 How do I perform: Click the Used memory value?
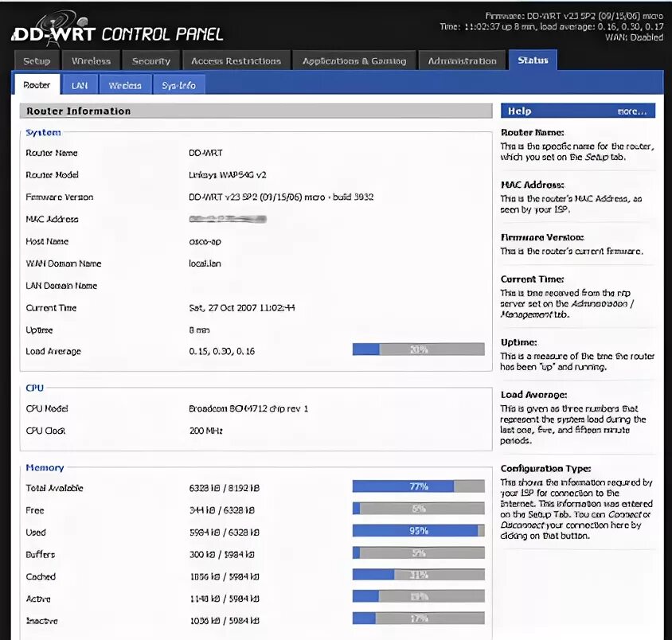pos(225,533)
